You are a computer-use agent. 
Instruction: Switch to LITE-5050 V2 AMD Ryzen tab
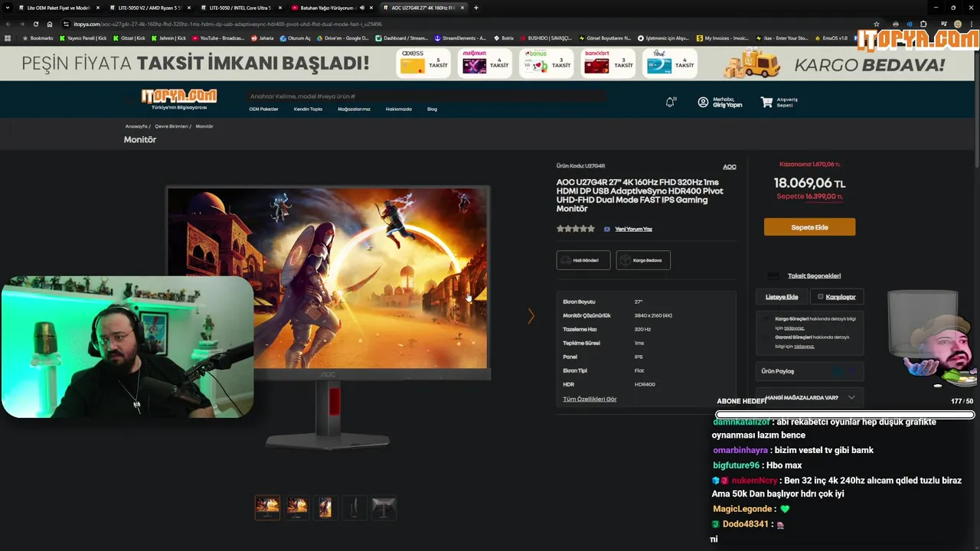tap(149, 8)
